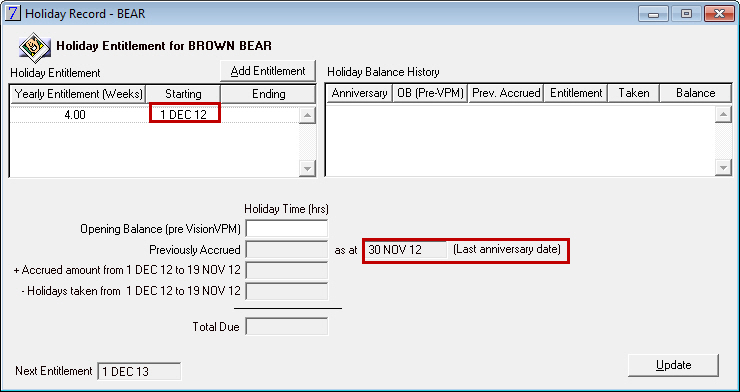Click the Add Entitlement button
Viewport: 740px width, 392px height.
tap(268, 71)
